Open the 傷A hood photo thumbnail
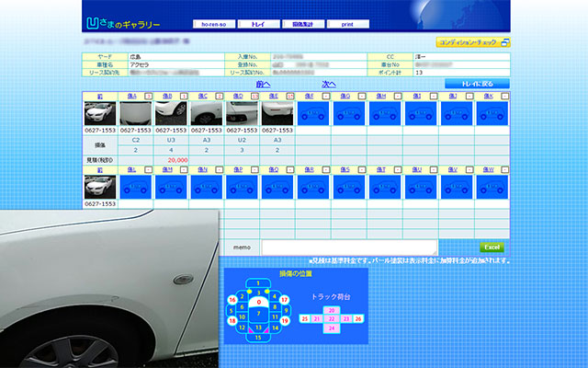This screenshot has width=588, height=368. 135,113
